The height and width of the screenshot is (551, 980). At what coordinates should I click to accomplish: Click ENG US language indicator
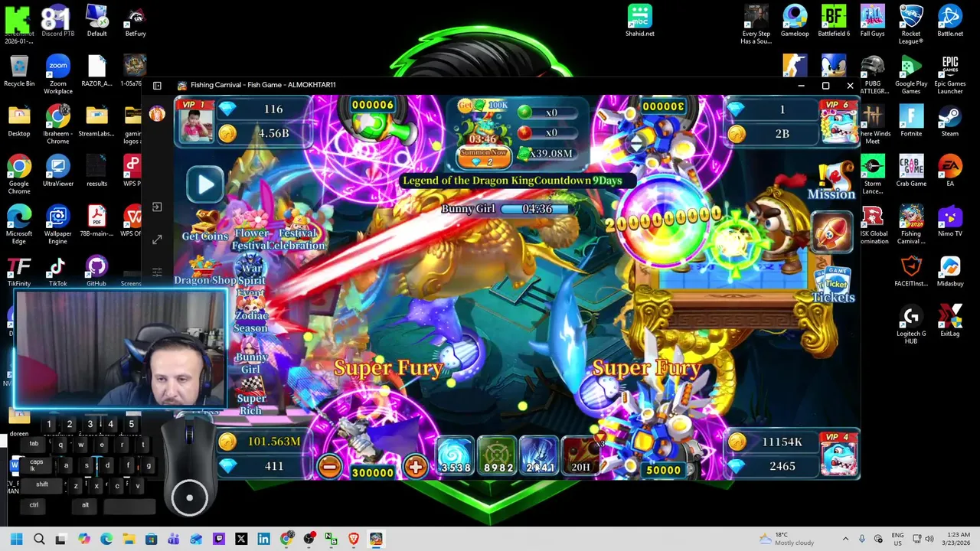coord(898,539)
